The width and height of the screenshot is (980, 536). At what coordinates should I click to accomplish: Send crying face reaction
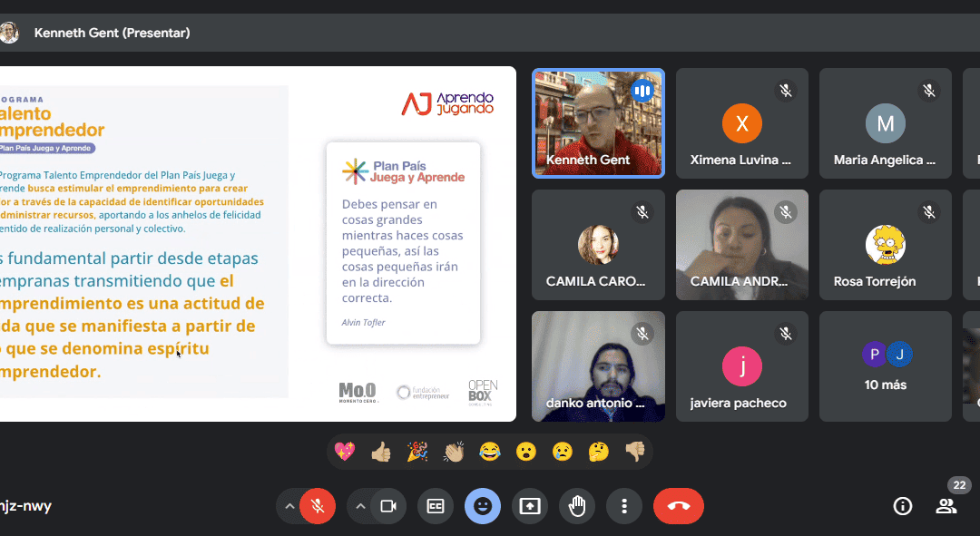(563, 451)
